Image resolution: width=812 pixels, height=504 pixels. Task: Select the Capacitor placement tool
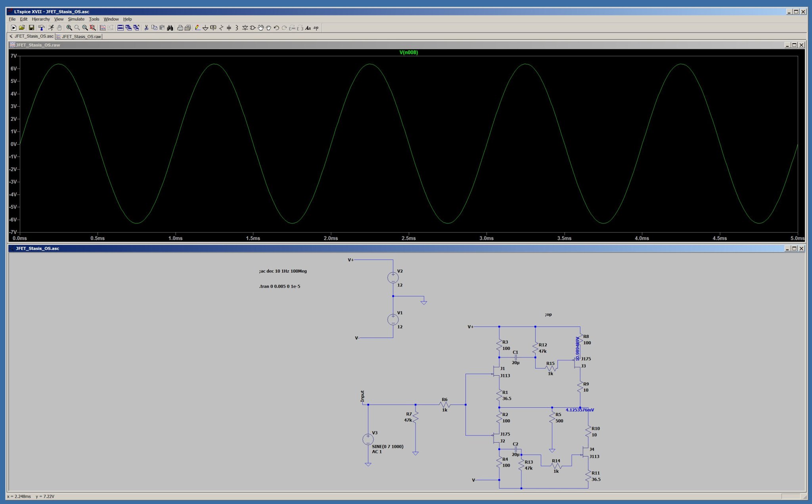coord(228,28)
